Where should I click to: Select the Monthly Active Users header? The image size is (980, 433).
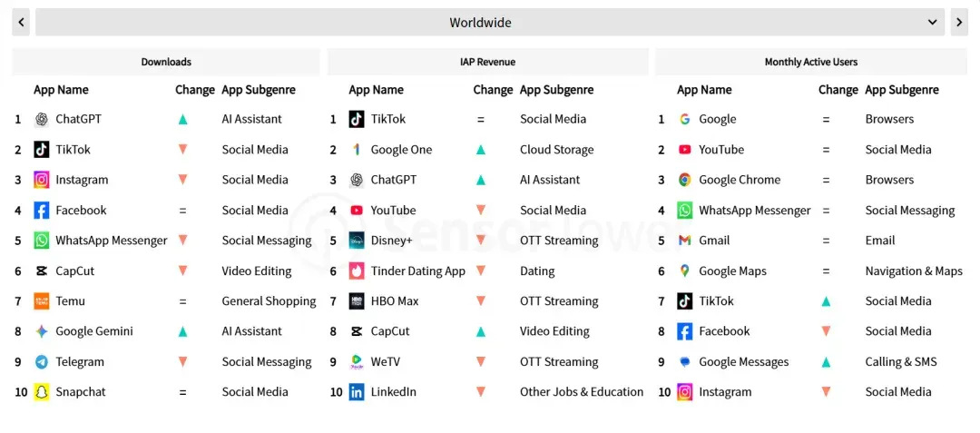click(811, 62)
